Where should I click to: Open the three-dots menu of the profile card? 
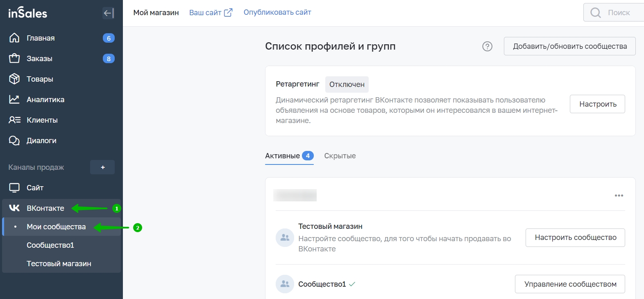619,196
